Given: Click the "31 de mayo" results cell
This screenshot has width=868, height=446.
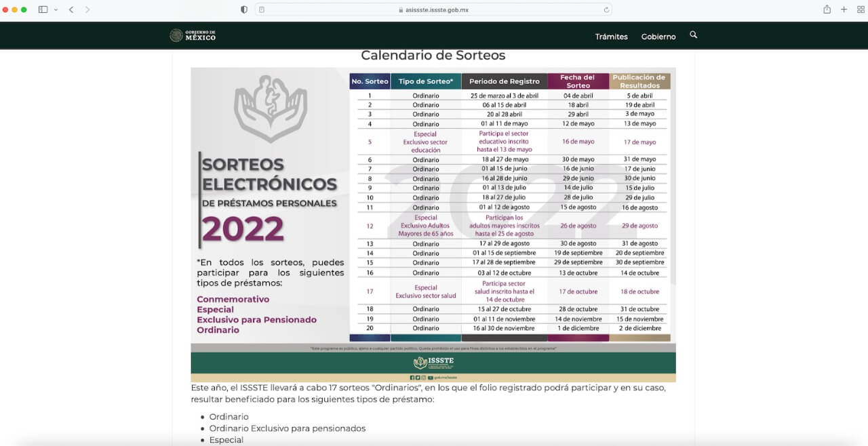Looking at the screenshot, I should (639, 159).
